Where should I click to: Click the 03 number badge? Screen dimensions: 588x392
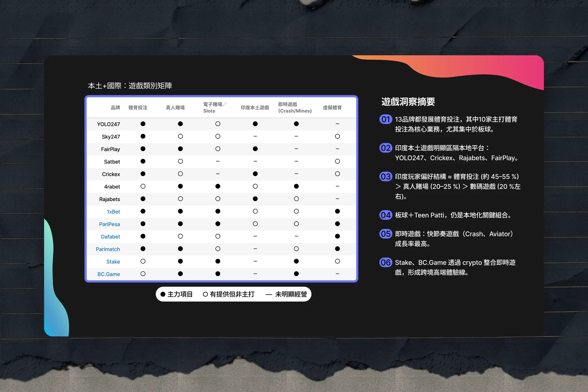click(386, 176)
